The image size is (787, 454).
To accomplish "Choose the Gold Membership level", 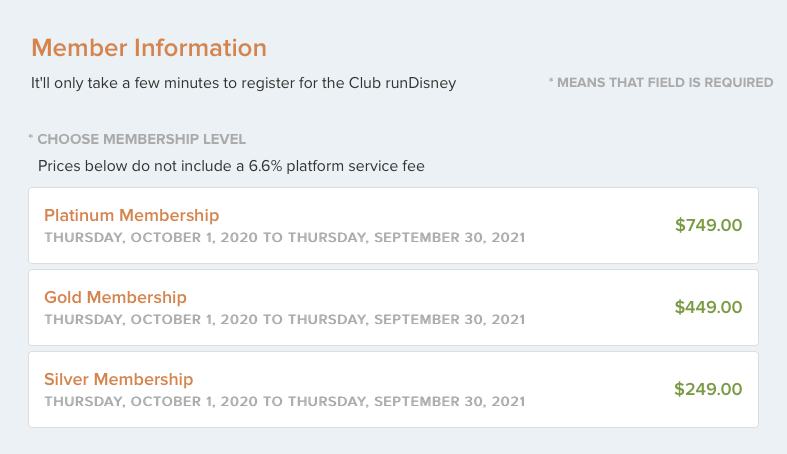I will coord(116,297).
